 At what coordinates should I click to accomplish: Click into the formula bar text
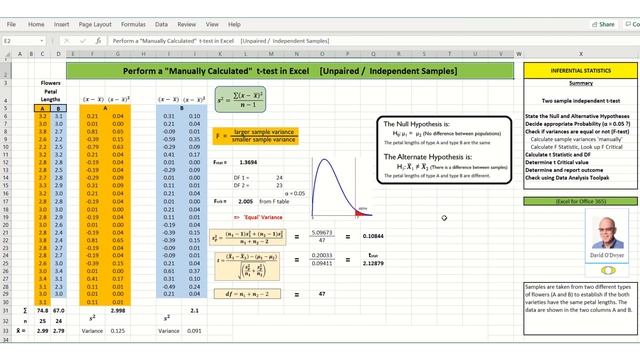coord(221,41)
